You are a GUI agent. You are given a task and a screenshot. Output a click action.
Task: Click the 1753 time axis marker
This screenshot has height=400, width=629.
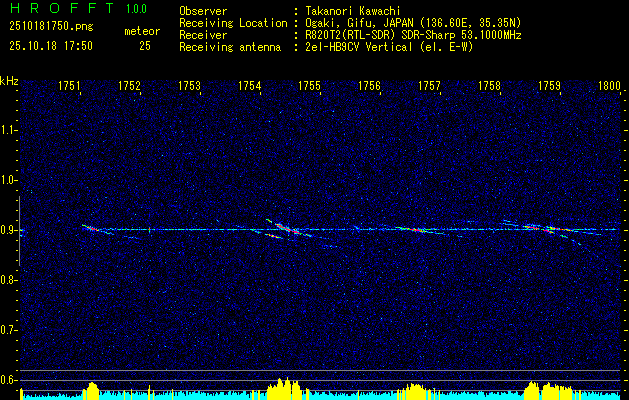tap(189, 86)
